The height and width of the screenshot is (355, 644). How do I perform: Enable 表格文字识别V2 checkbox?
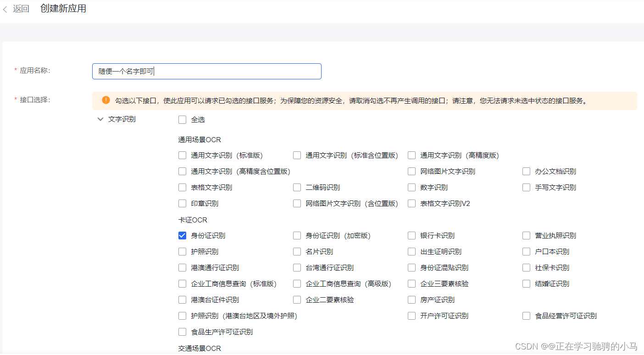(x=411, y=204)
